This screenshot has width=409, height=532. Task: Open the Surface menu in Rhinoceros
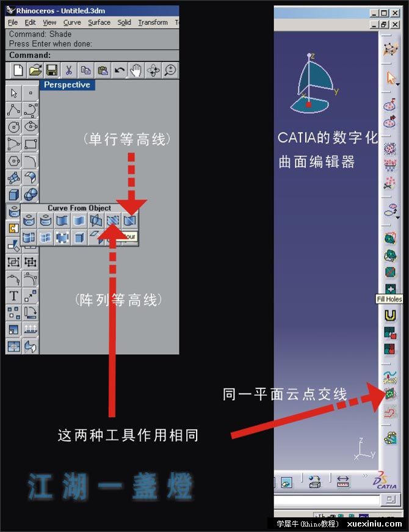pos(99,23)
